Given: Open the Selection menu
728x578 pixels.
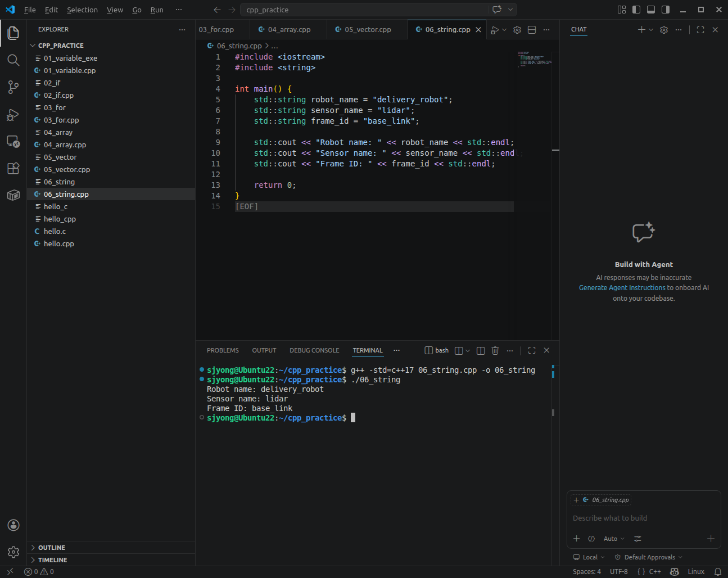Looking at the screenshot, I should [x=82, y=10].
